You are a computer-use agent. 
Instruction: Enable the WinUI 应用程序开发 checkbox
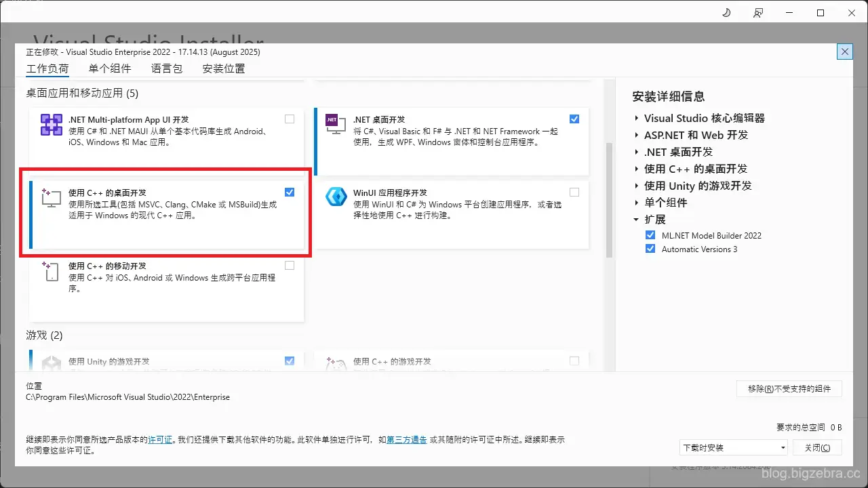tap(574, 192)
